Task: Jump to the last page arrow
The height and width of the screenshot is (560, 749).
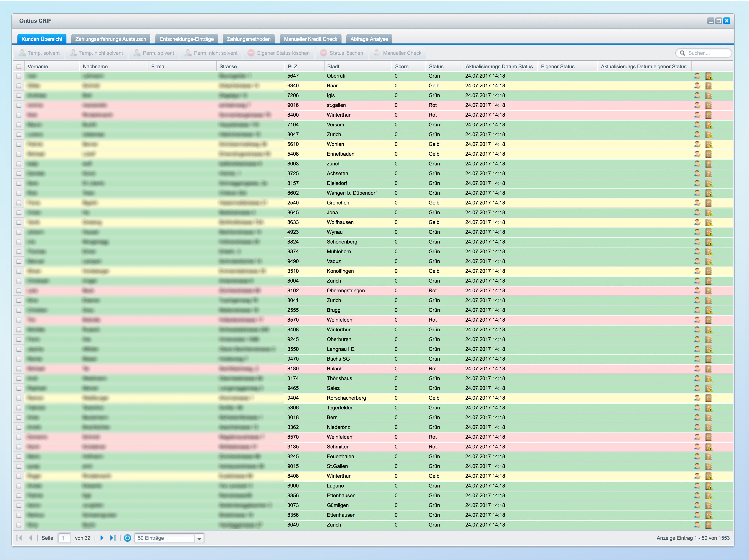Action: click(x=113, y=538)
